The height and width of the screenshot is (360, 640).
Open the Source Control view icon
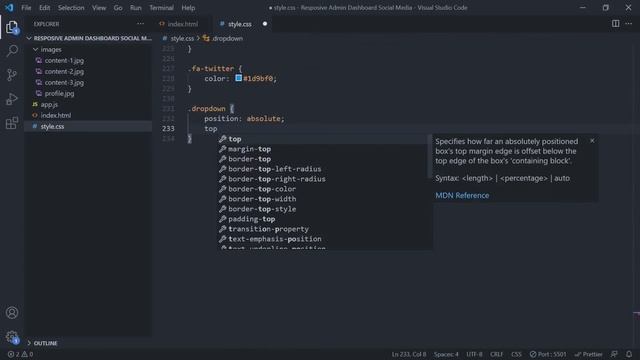tap(12, 75)
